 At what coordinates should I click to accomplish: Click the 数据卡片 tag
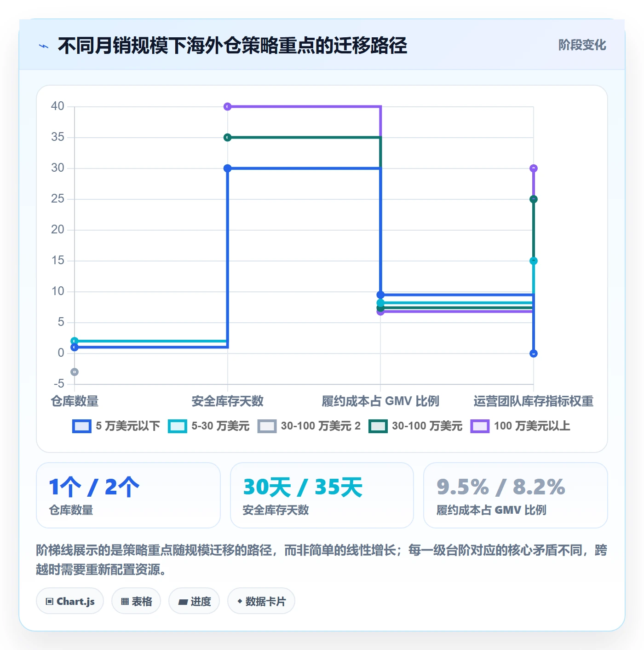pyautogui.click(x=261, y=601)
